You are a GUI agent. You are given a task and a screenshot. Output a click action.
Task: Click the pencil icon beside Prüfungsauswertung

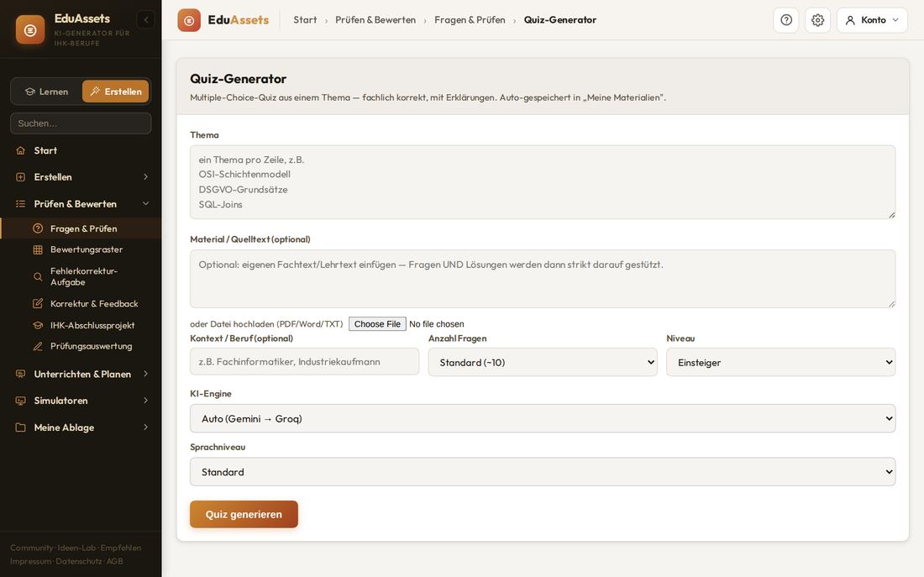[x=38, y=347]
